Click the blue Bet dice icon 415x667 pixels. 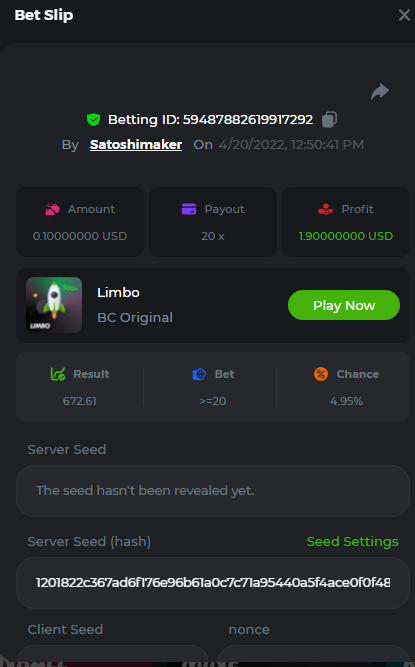coord(199,374)
